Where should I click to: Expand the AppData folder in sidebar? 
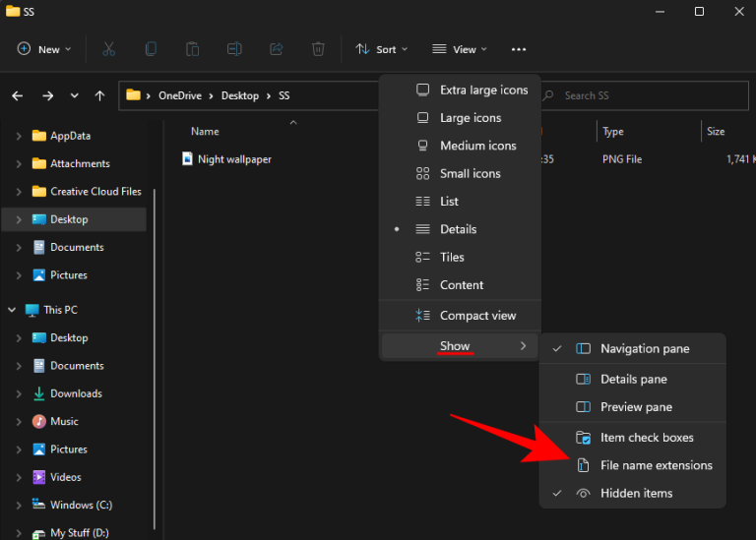(x=19, y=136)
